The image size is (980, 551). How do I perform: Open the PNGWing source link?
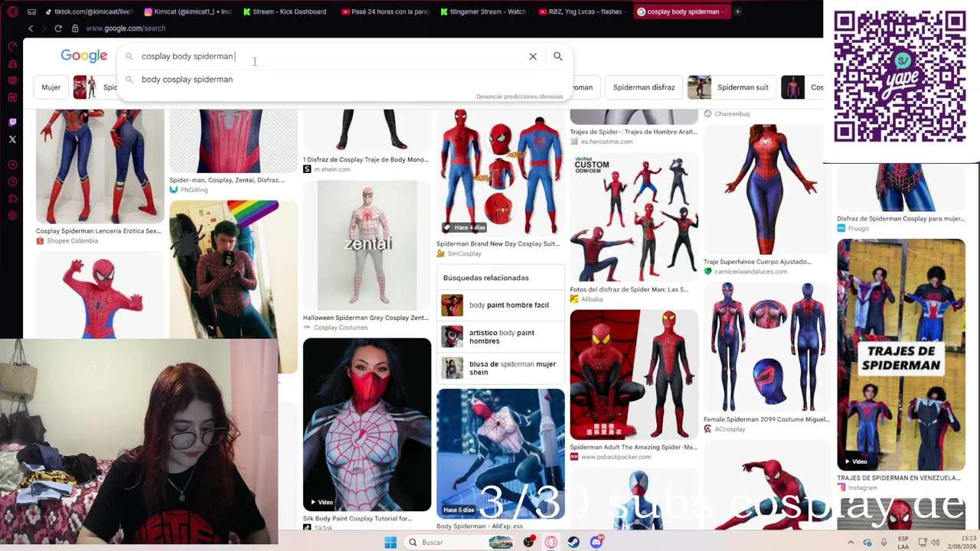188,190
